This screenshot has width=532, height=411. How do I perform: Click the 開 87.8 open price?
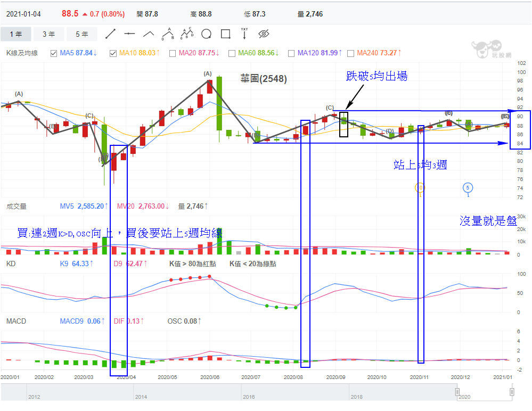148,14
